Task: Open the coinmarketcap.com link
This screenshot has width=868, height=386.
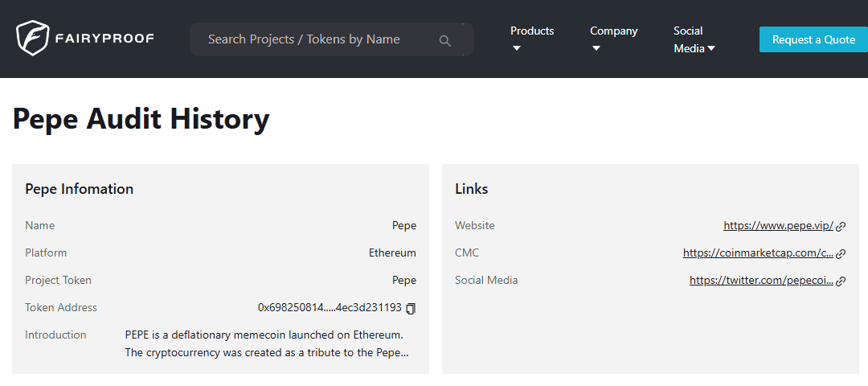Action: (x=758, y=253)
